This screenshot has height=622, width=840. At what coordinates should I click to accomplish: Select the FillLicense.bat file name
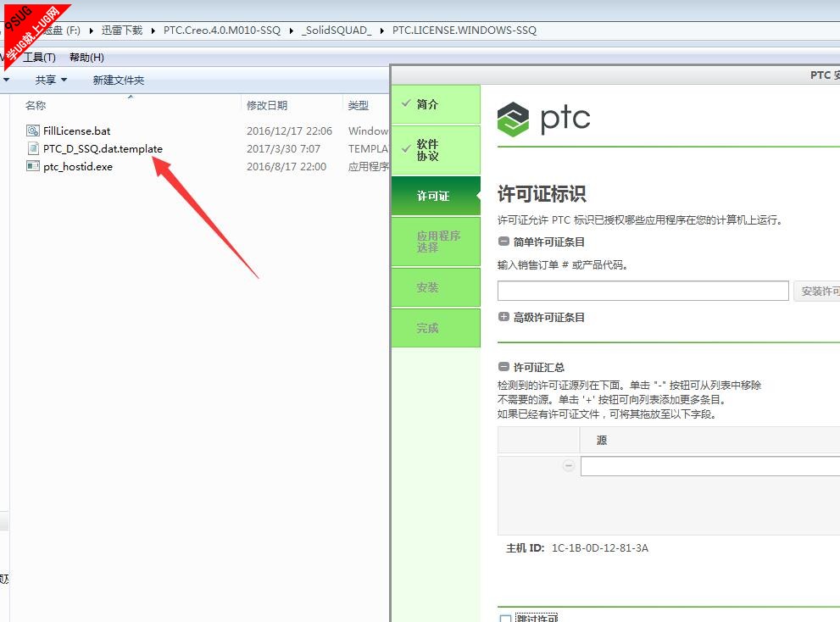pos(76,131)
